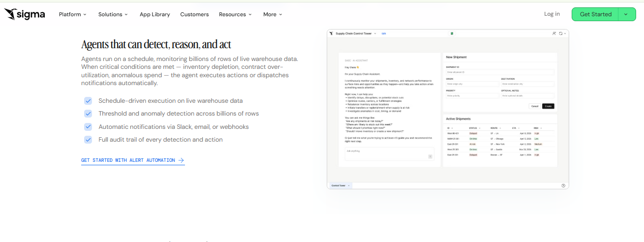Screen dimensions: 644x242
Task: Click the user share icon in the preview
Action: coord(554,33)
